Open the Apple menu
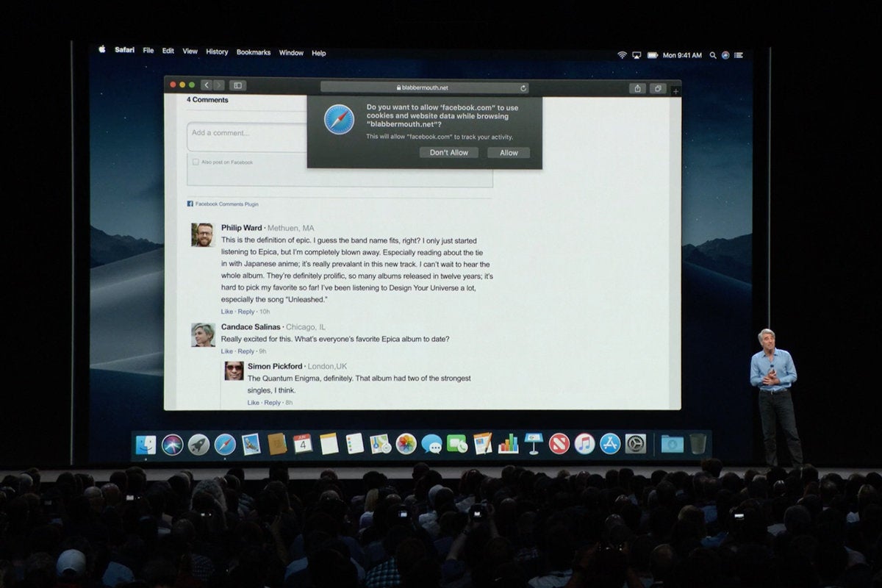 click(102, 50)
